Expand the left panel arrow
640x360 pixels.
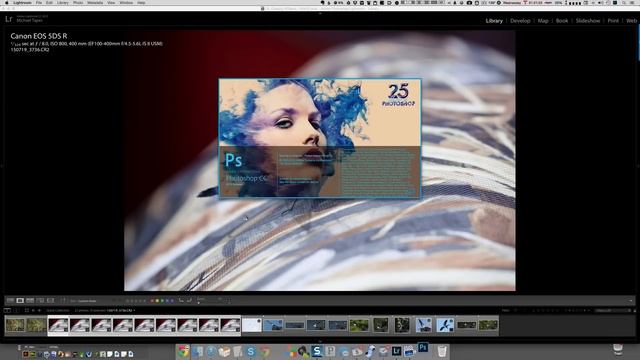tap(2, 166)
